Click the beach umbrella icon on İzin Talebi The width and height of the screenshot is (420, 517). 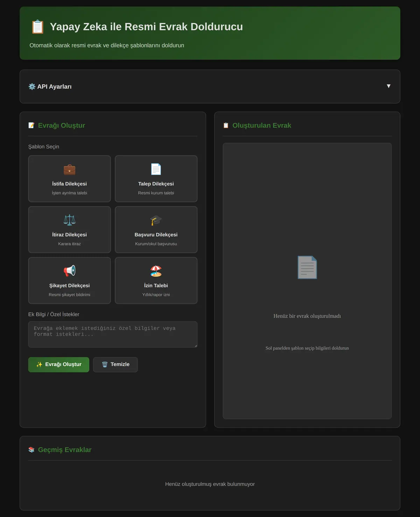(156, 271)
